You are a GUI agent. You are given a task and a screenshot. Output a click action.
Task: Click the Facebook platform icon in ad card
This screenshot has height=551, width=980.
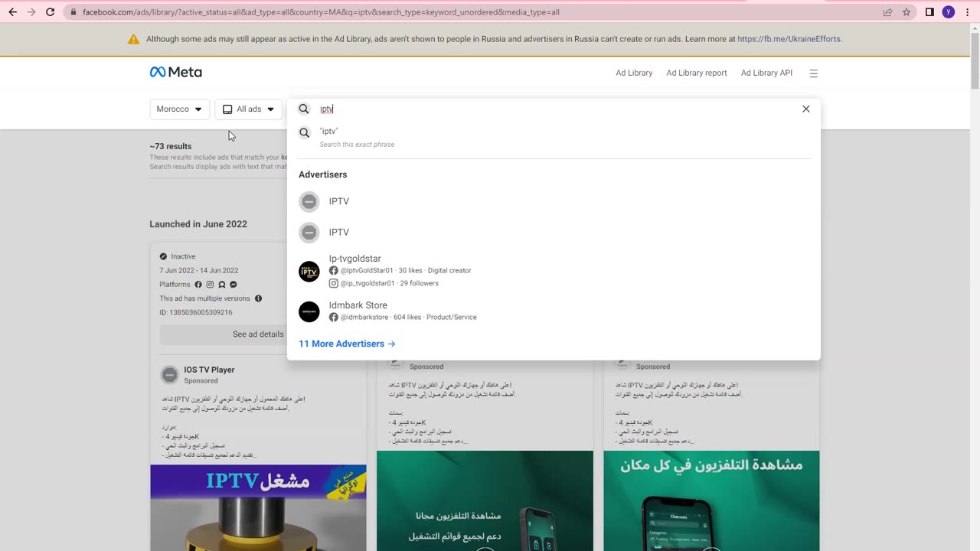click(198, 285)
